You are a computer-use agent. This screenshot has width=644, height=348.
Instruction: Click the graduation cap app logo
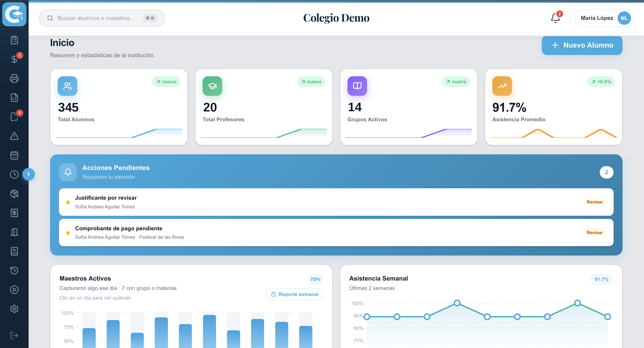pos(14,14)
